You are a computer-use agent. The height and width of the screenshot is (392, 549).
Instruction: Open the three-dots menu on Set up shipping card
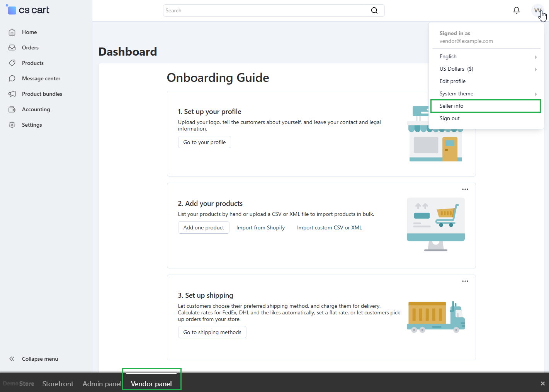(x=465, y=281)
